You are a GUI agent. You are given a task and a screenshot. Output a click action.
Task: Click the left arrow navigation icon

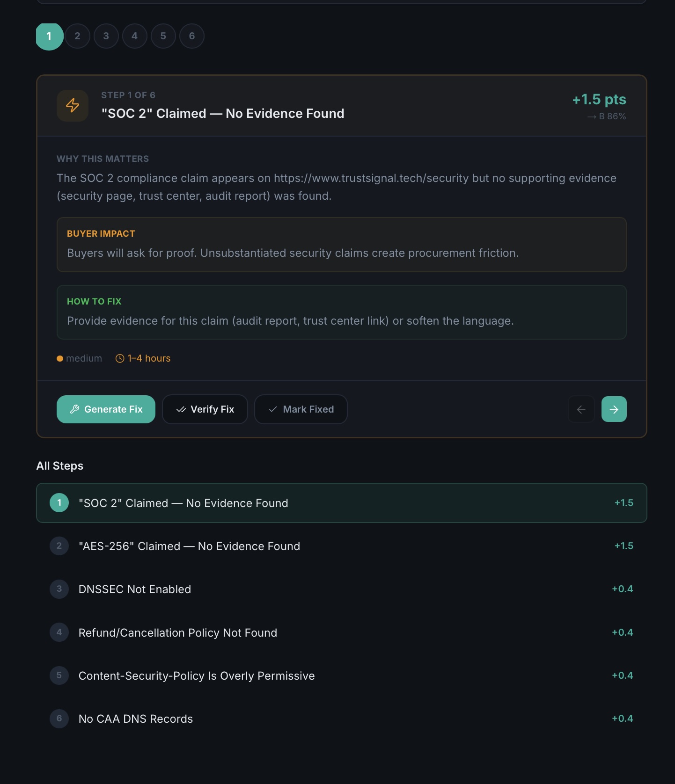pyautogui.click(x=581, y=409)
